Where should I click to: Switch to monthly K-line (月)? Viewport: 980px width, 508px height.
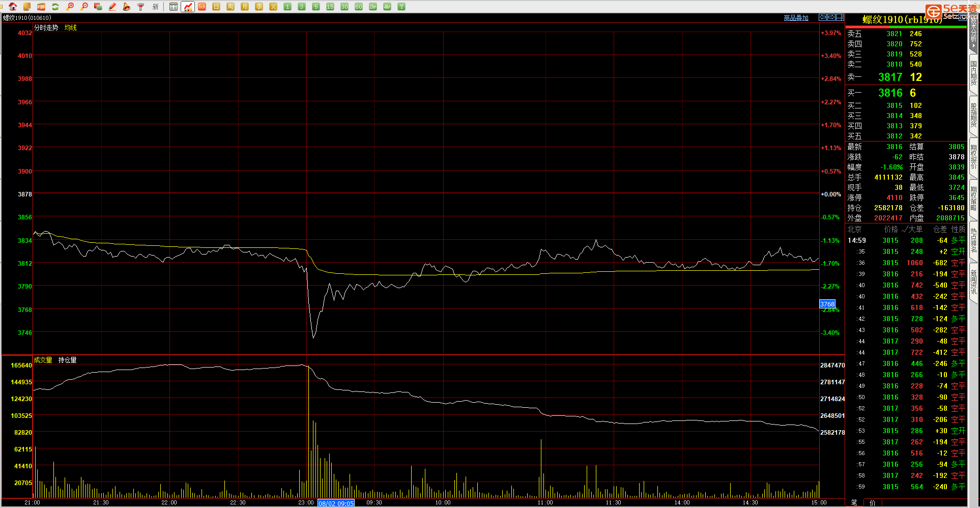pos(245,7)
